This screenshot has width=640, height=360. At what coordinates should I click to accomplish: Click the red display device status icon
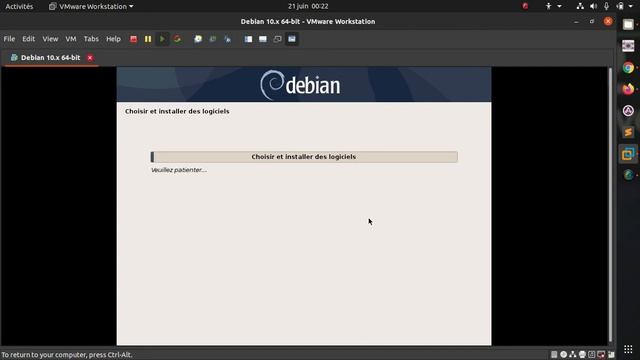pyautogui.click(x=601, y=354)
